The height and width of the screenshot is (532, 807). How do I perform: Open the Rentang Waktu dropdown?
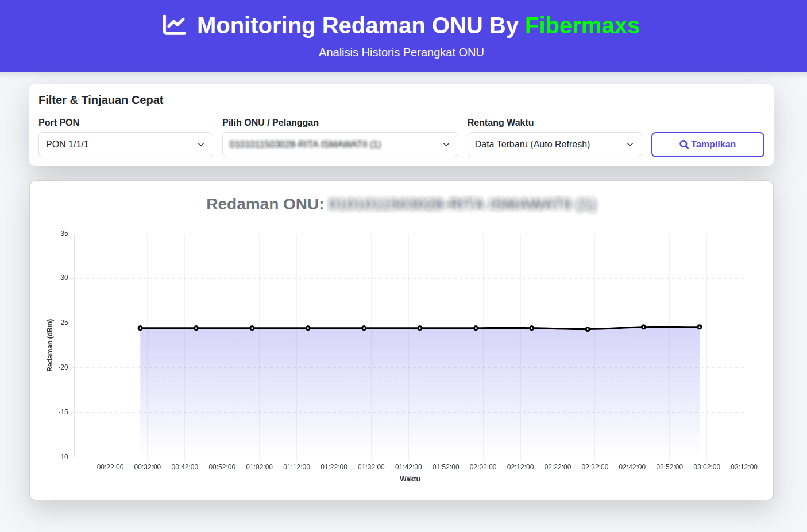[554, 145]
